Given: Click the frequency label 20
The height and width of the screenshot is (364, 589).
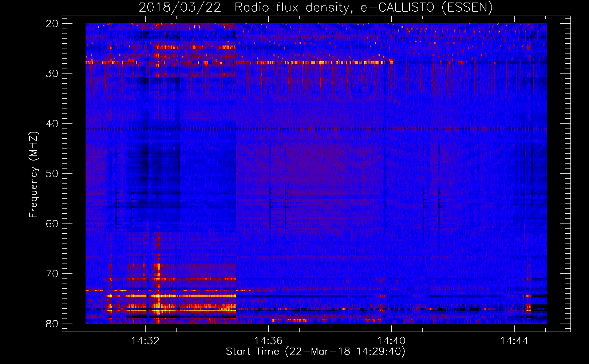Looking at the screenshot, I should coord(52,24).
